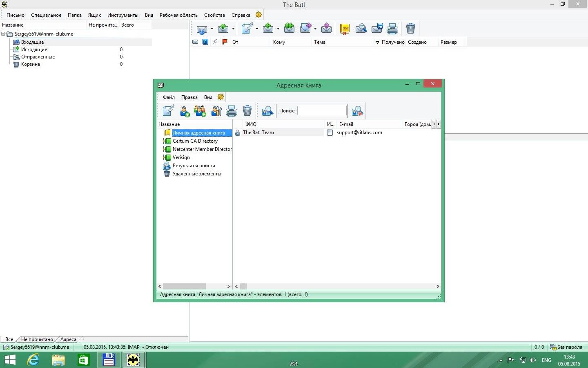The height and width of the screenshot is (368, 588).
Task: Edit contact properties icon with tools
Action: (216, 111)
